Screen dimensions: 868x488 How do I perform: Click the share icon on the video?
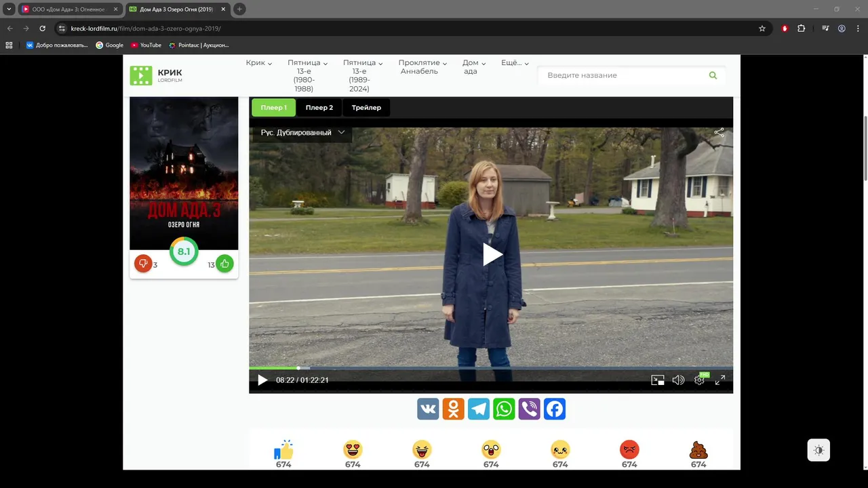pos(719,132)
